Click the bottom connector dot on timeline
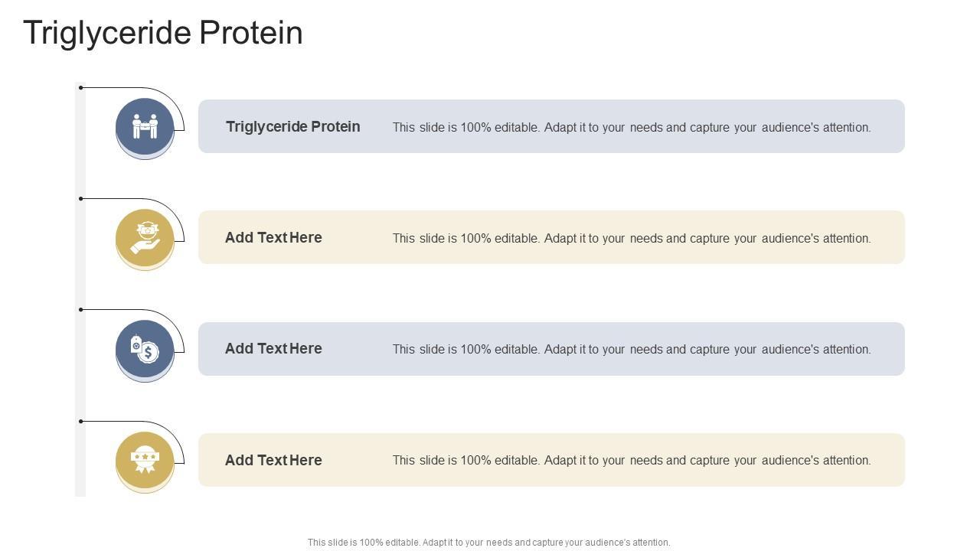Screen dimensions: 980x551 (81, 421)
